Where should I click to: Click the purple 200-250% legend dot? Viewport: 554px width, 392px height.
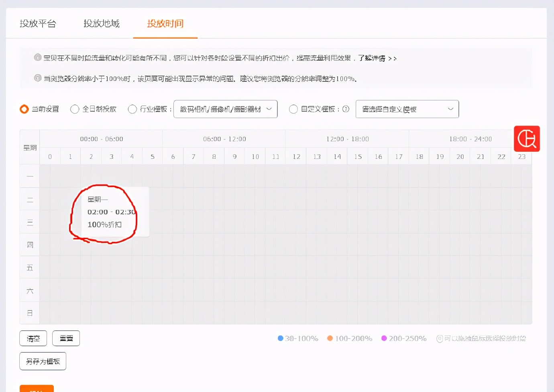pos(384,338)
